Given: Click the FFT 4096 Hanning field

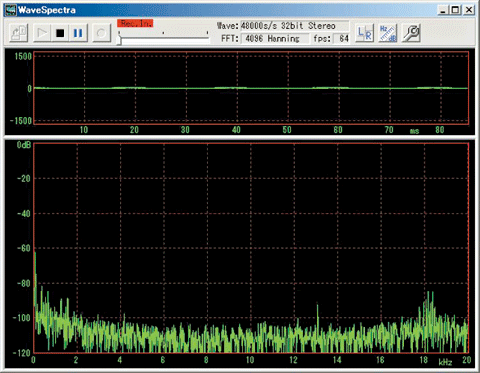Looking at the screenshot, I should (x=275, y=38).
